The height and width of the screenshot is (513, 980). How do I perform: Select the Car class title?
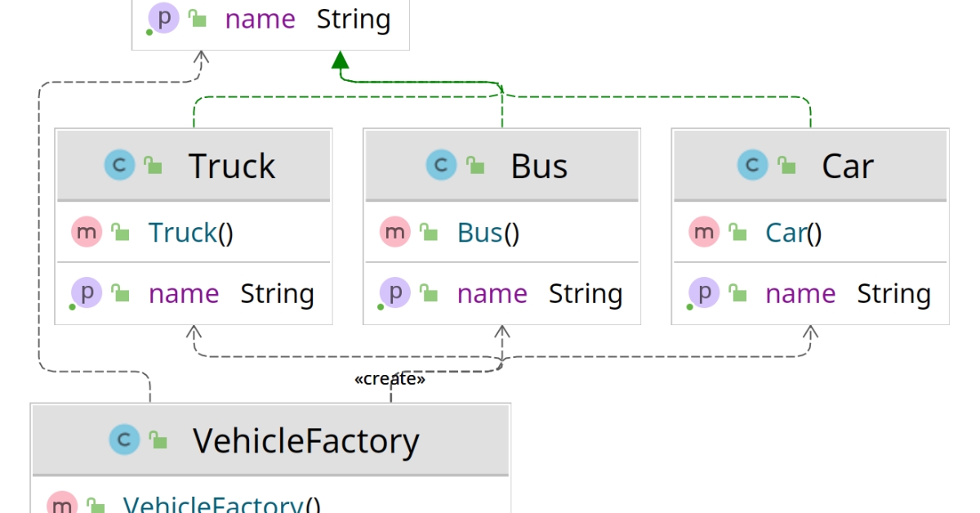tap(848, 166)
